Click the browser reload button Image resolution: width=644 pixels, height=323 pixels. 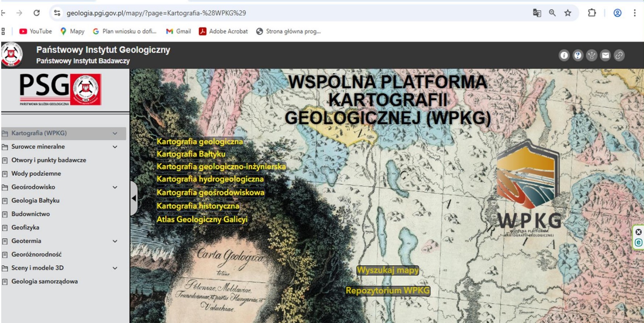pos(36,13)
